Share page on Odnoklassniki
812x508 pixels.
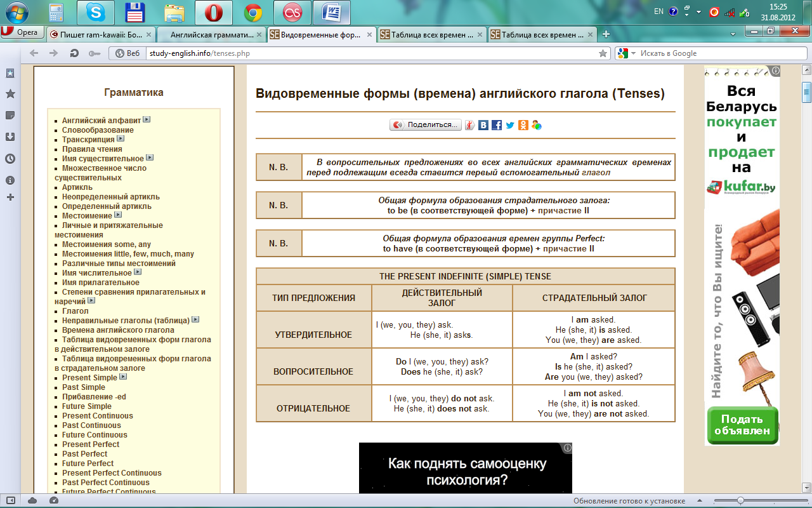[523, 125]
